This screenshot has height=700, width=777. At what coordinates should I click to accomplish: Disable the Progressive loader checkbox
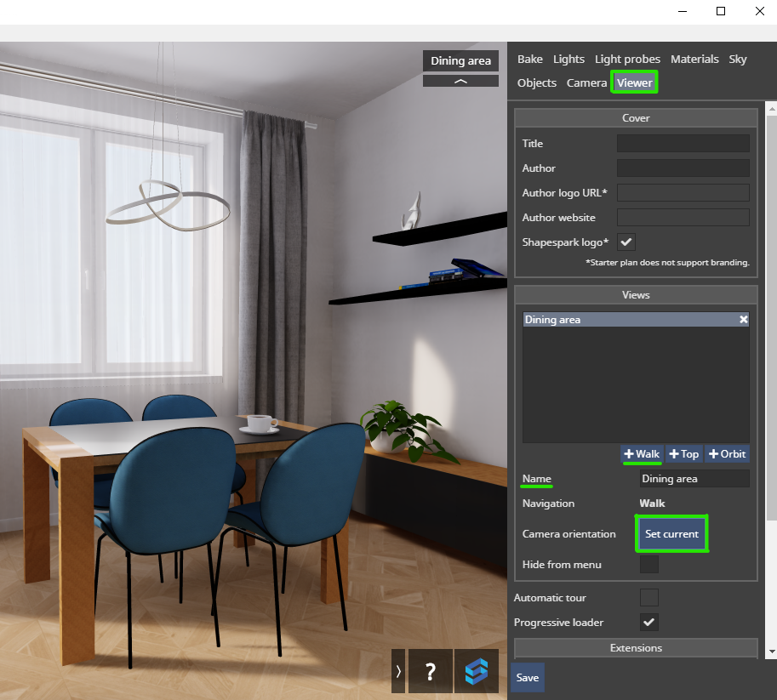click(x=648, y=623)
